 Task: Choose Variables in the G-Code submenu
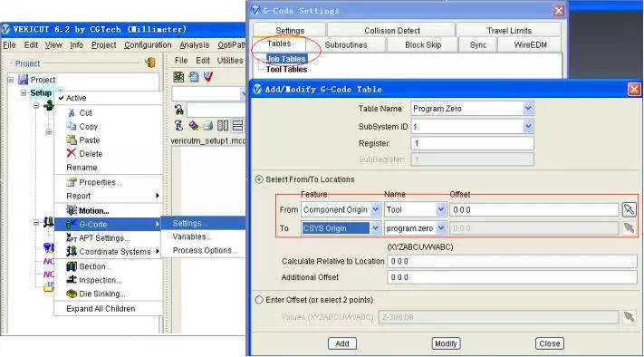point(192,236)
